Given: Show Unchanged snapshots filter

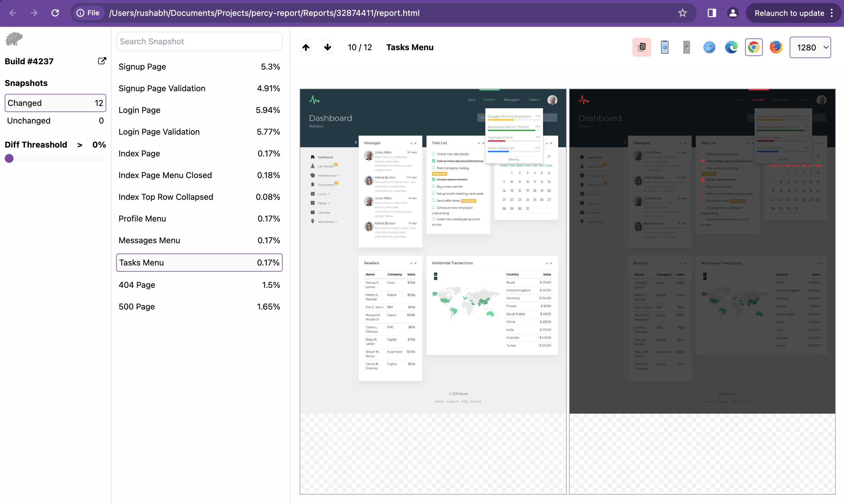Looking at the screenshot, I should tap(55, 121).
